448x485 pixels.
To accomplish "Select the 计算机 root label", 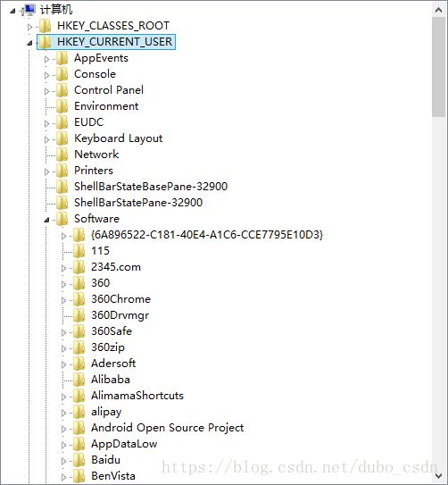I will (56, 10).
